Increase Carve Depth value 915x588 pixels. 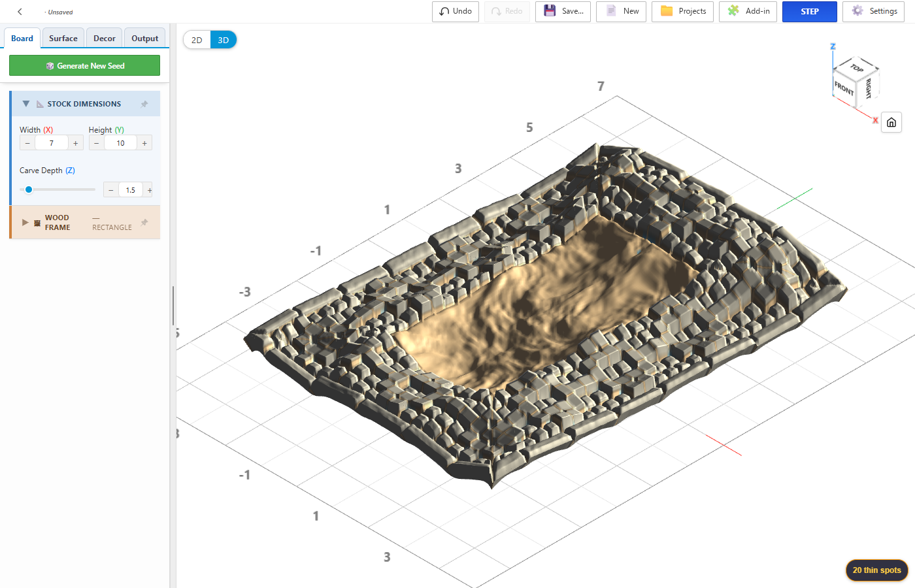click(149, 190)
